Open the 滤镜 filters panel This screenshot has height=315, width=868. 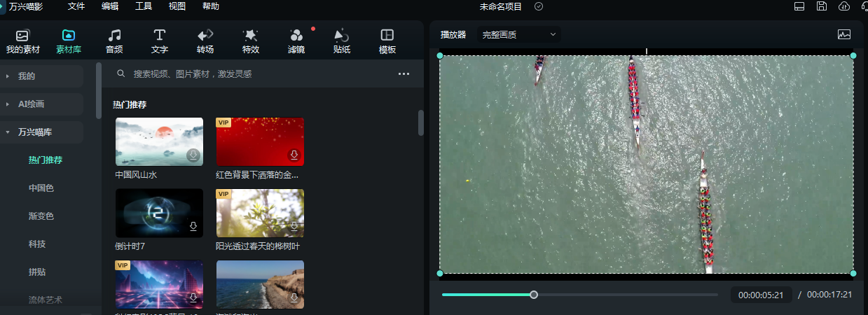(x=296, y=41)
